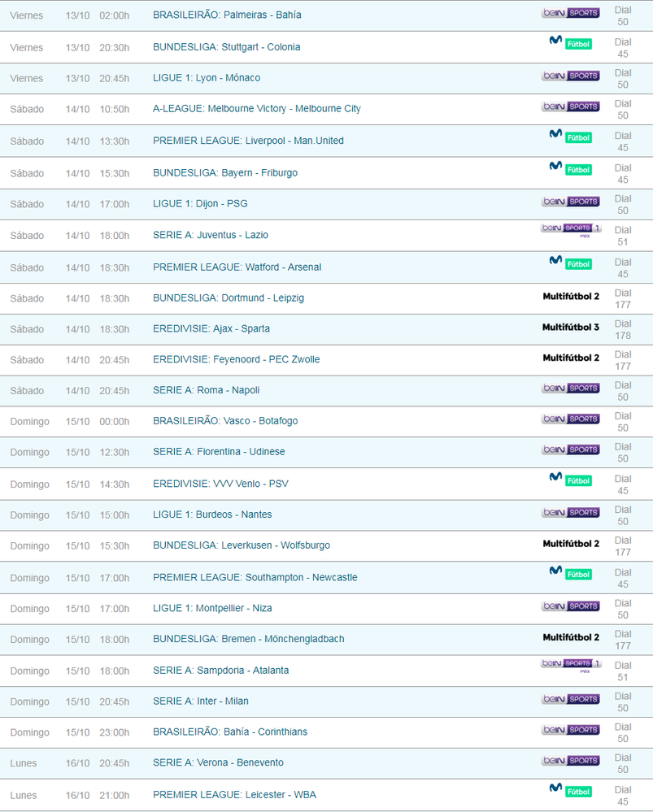
Task: Select LIGUE 1: Dijon - PSG
Action: pyautogui.click(x=200, y=203)
